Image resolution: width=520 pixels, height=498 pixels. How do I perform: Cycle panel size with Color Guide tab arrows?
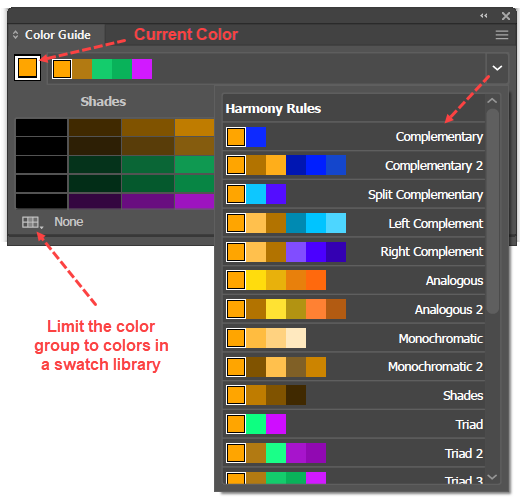(x=15, y=35)
